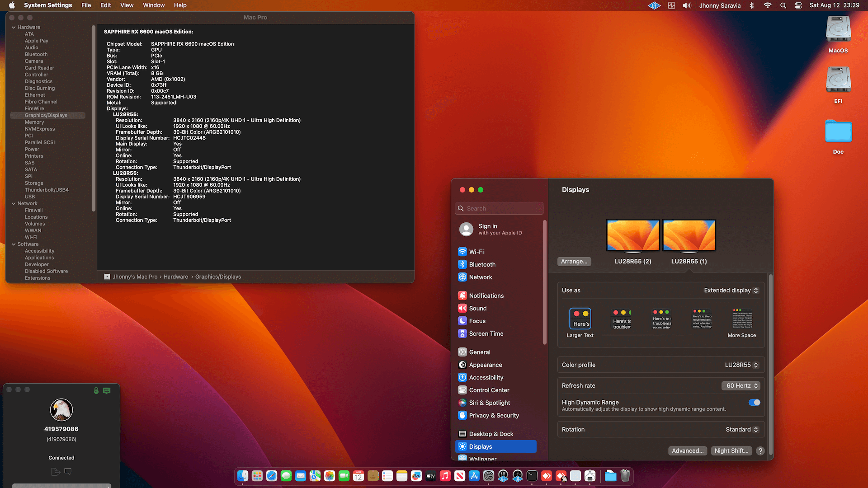Select Thunderbolt/USB4 in System Information sidebar

coord(47,190)
